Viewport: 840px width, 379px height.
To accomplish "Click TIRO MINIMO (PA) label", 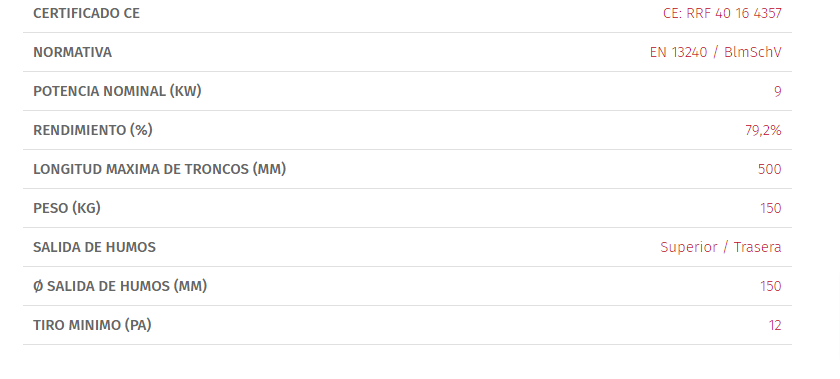I will click(x=92, y=325).
